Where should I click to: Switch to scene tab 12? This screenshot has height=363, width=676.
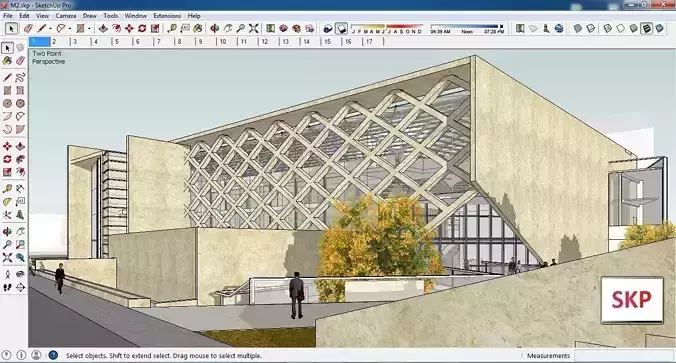[269, 42]
